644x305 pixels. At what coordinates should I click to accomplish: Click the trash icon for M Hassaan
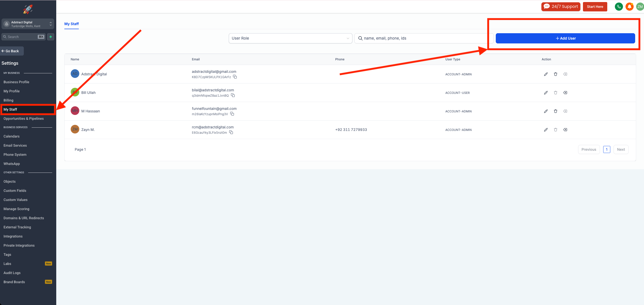click(555, 111)
